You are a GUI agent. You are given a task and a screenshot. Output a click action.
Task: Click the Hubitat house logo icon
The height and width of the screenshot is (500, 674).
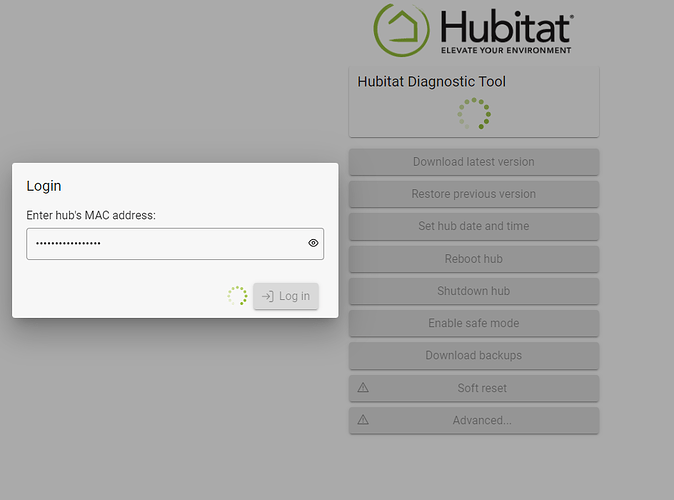click(404, 29)
